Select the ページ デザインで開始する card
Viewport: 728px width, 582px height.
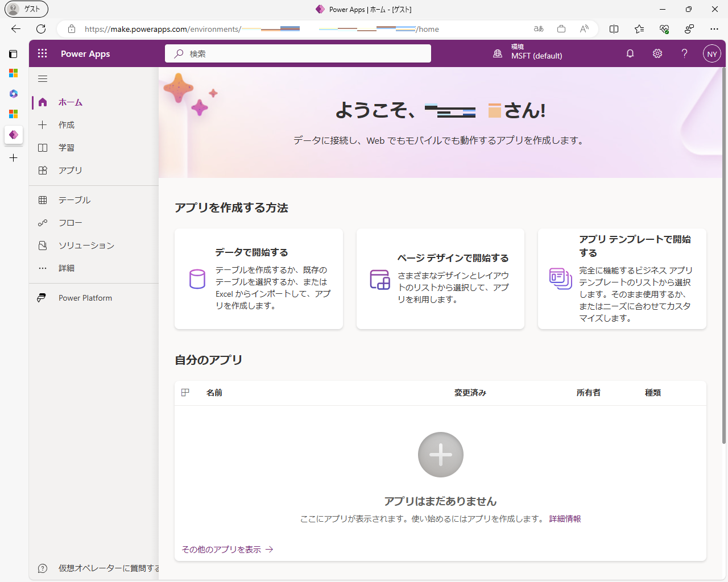pyautogui.click(x=440, y=279)
